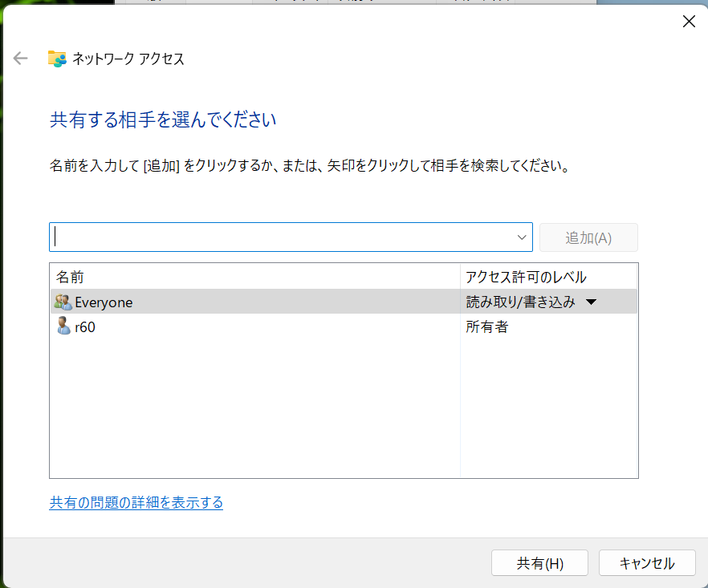Click the 読み取り/書き込み permission text
The width and height of the screenshot is (708, 588).
pos(520,302)
